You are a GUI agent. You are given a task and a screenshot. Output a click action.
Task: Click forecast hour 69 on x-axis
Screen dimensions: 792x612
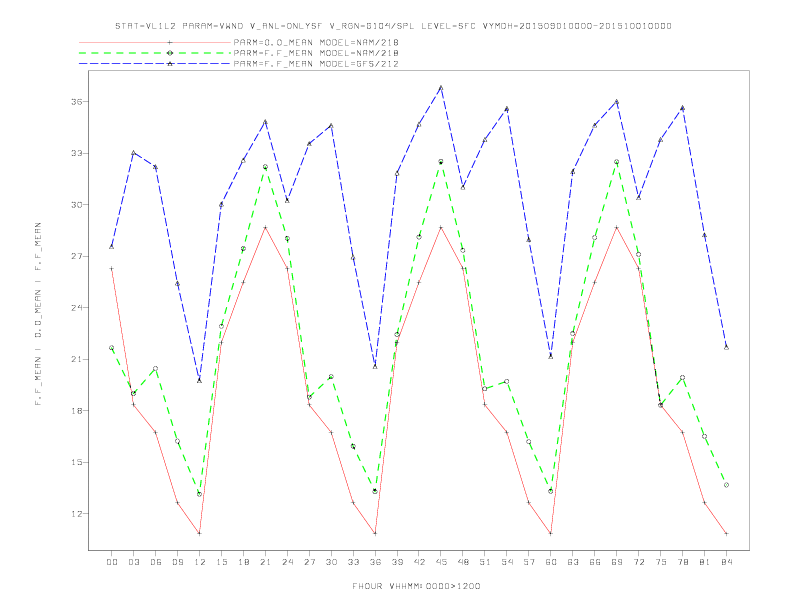coord(617,562)
